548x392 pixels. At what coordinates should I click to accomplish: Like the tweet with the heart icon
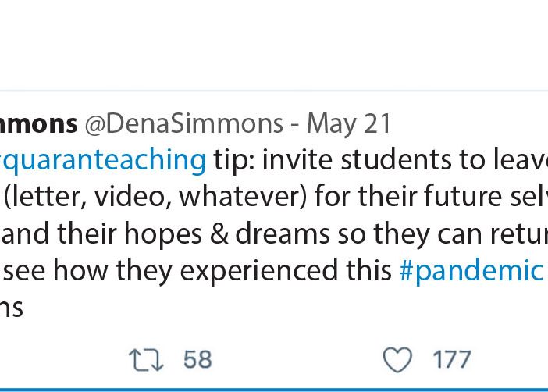click(x=397, y=360)
